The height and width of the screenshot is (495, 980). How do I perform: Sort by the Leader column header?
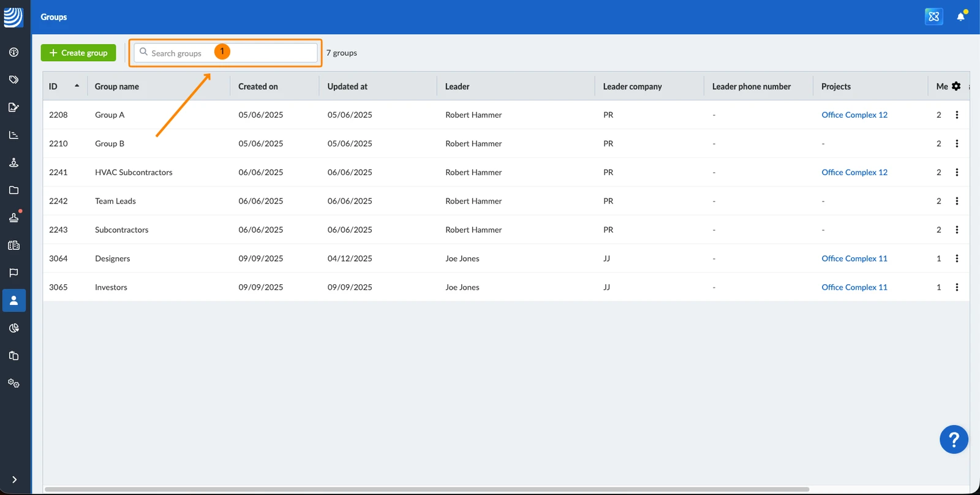[458, 86]
